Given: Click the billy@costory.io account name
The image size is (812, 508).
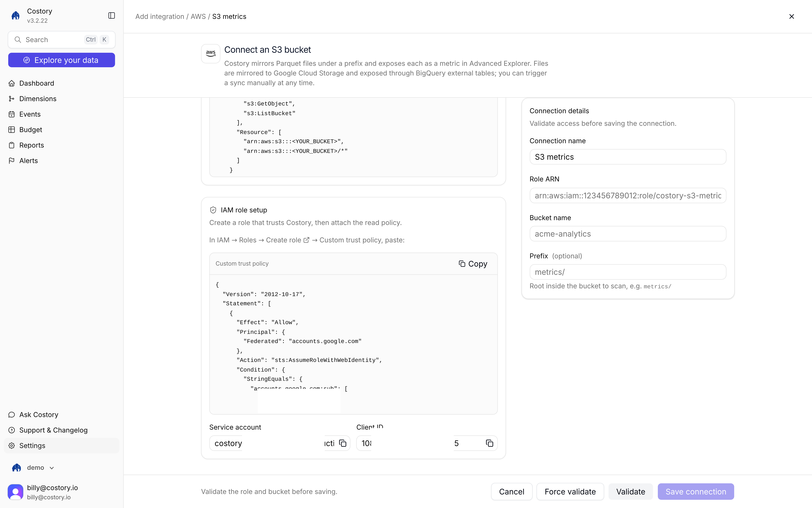Looking at the screenshot, I should click(x=52, y=488).
